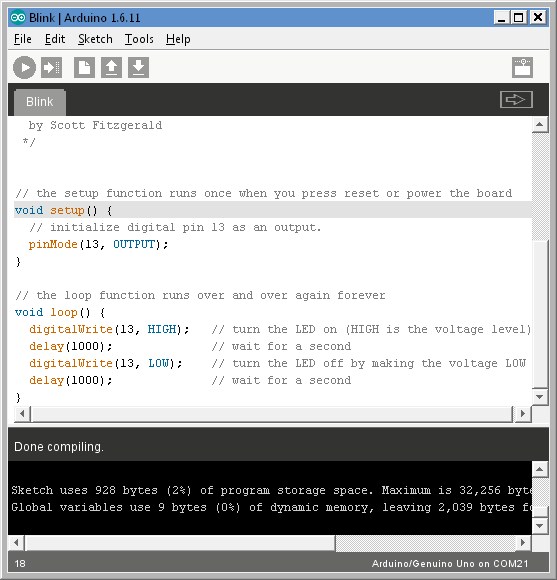Click editor horizontal scrollbar right arrow

pyautogui.click(x=523, y=414)
